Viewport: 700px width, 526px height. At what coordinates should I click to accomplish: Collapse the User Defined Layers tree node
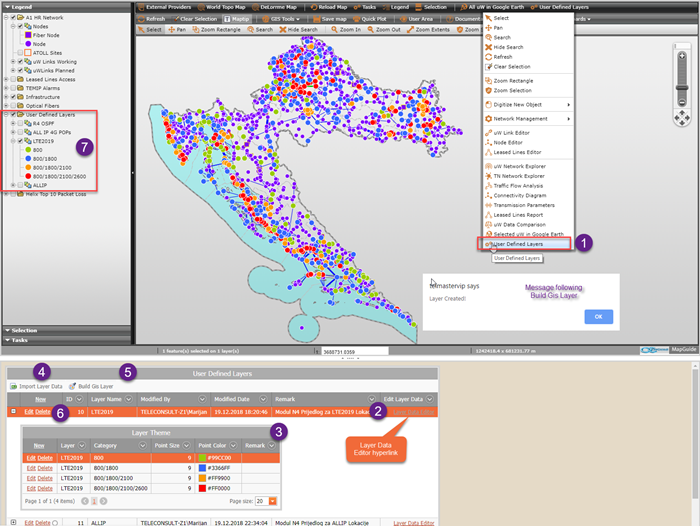point(6,115)
